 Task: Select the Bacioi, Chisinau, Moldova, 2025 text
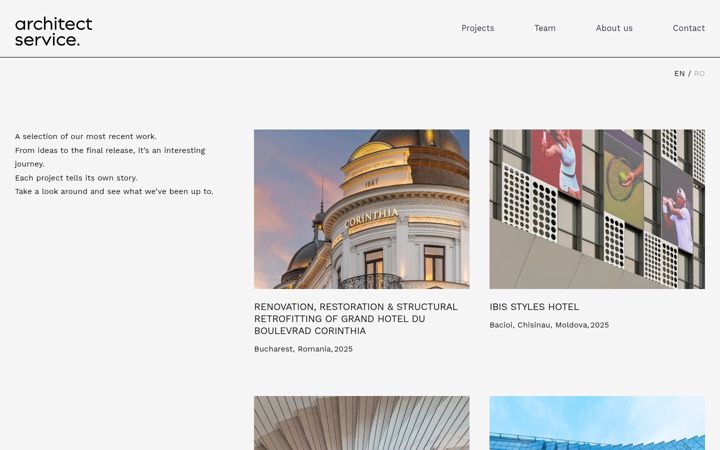click(549, 325)
